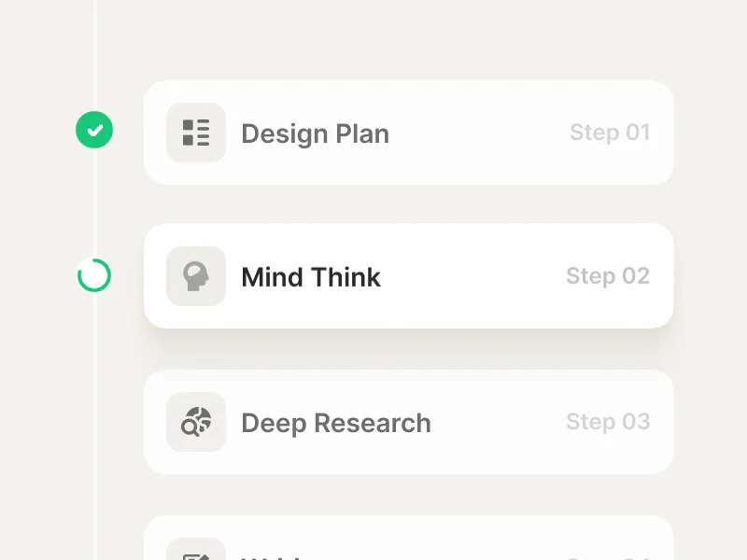747x560 pixels.
Task: Click the Step 01 label
Action: click(611, 133)
